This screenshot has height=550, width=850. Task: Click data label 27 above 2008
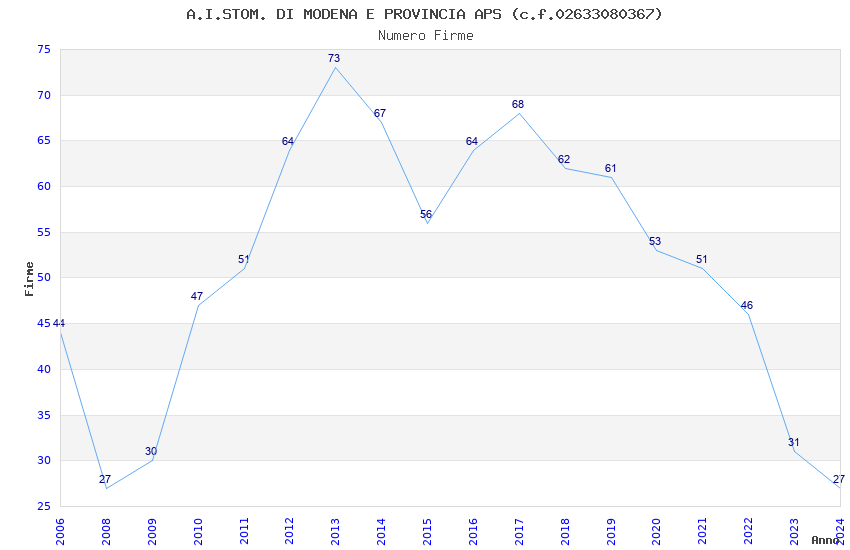[x=105, y=480]
